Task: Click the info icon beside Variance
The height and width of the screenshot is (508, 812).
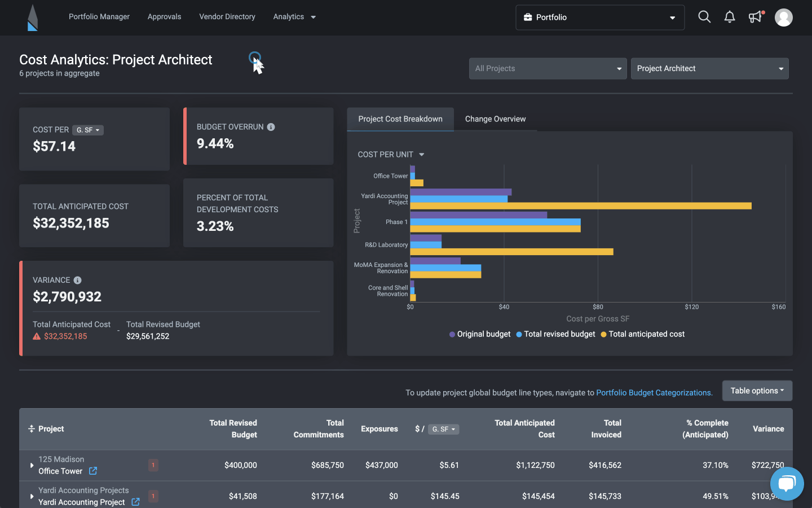Action: 77,280
